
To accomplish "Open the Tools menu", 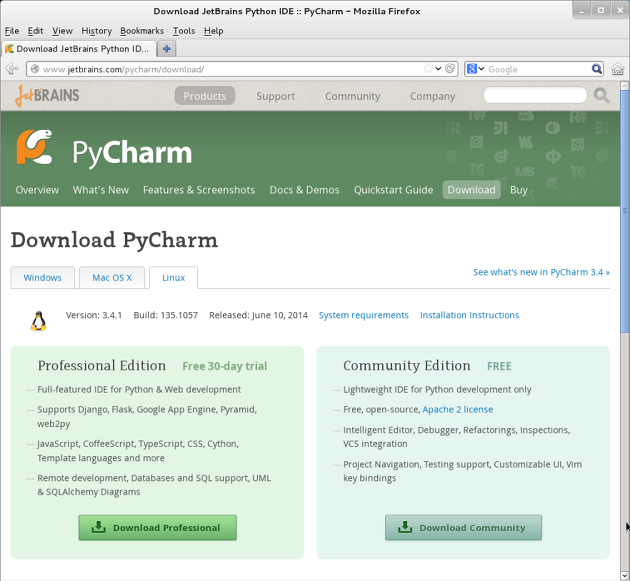I will point(184,31).
